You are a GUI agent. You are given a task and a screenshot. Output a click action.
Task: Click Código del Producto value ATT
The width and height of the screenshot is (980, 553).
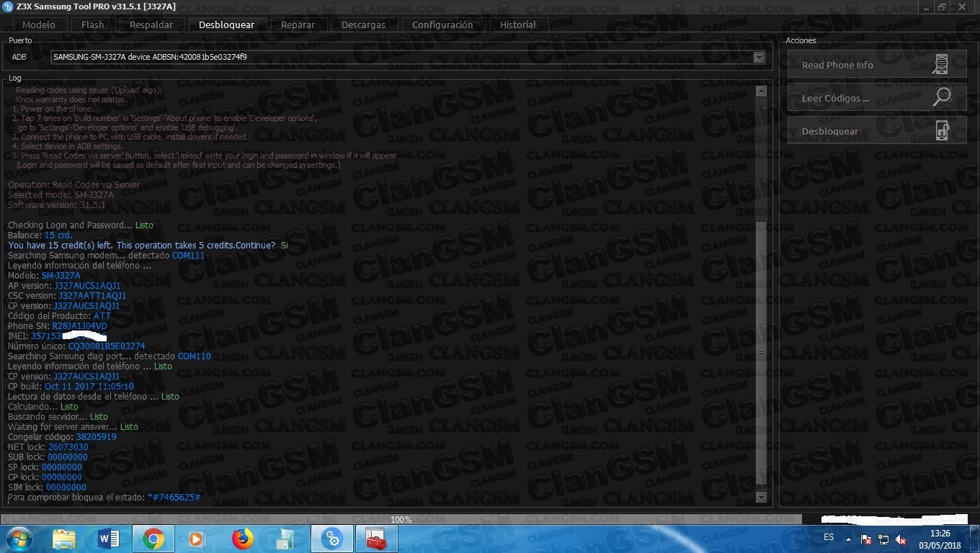pyautogui.click(x=102, y=316)
